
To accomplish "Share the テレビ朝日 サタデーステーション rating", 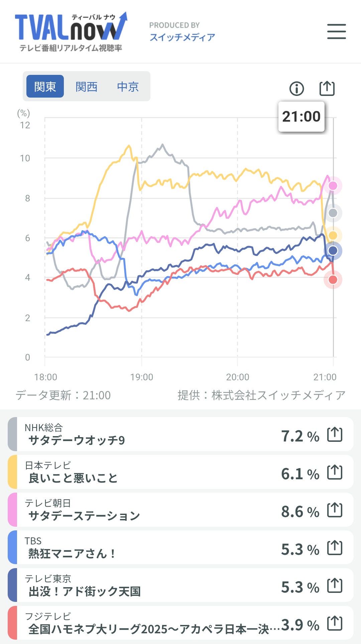I will [335, 510].
